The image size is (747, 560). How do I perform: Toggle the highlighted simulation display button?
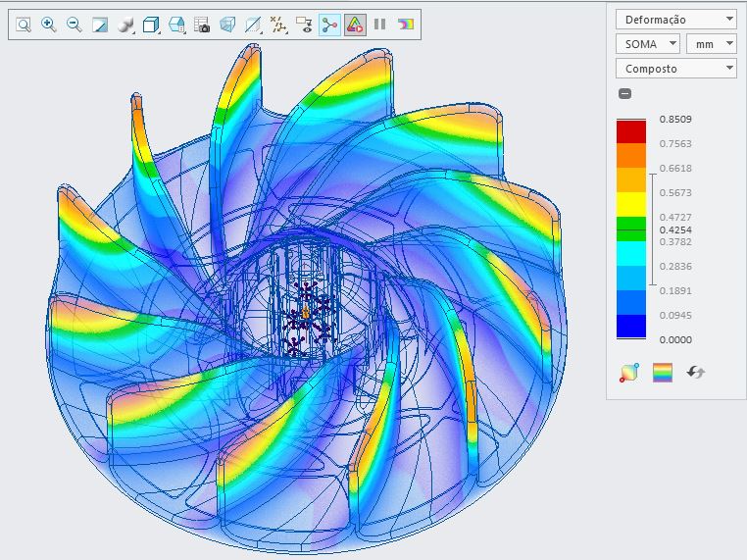coord(329,25)
